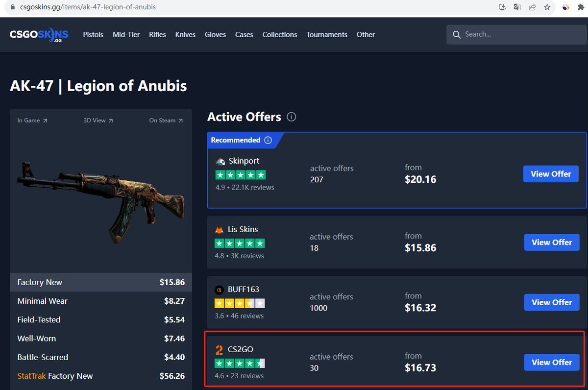Open the browser extensions puzzle icon
Image resolution: width=588 pixels, height=390 pixels.
point(581,7)
